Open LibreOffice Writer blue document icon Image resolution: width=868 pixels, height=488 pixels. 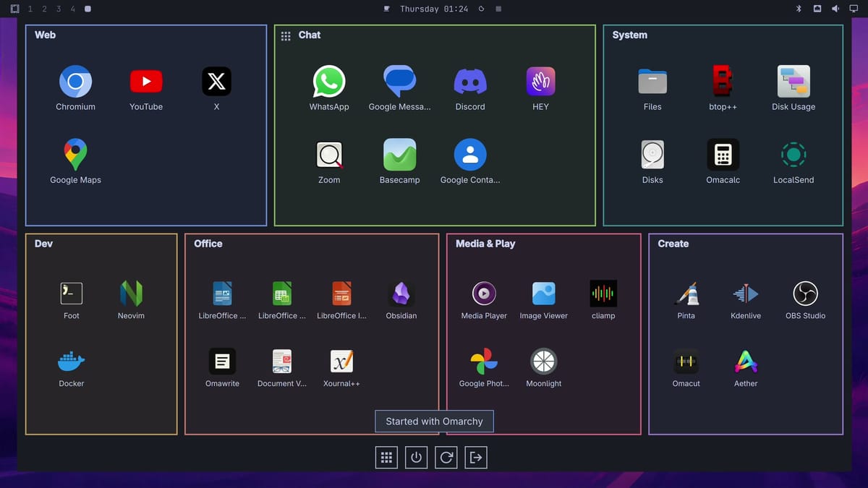click(x=222, y=293)
